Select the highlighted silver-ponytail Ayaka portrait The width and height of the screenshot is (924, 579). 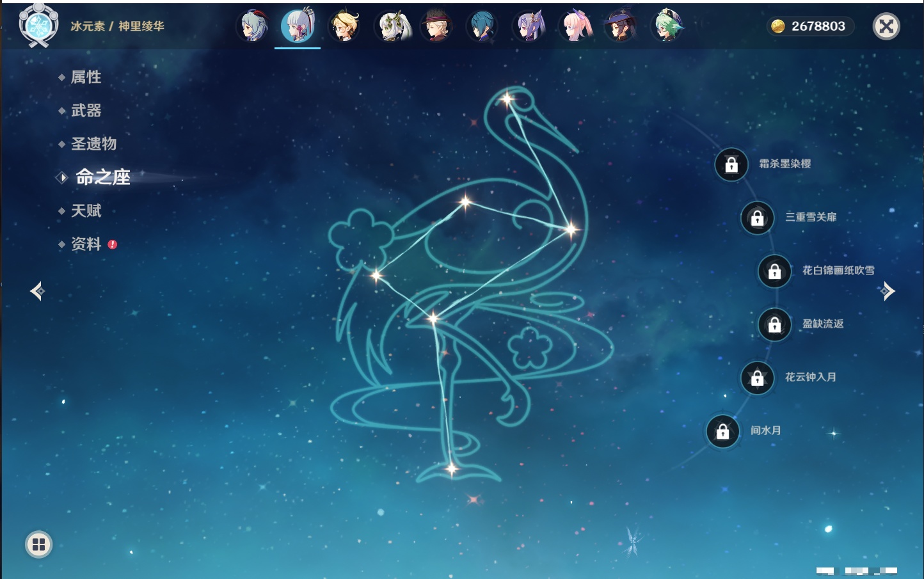298,26
